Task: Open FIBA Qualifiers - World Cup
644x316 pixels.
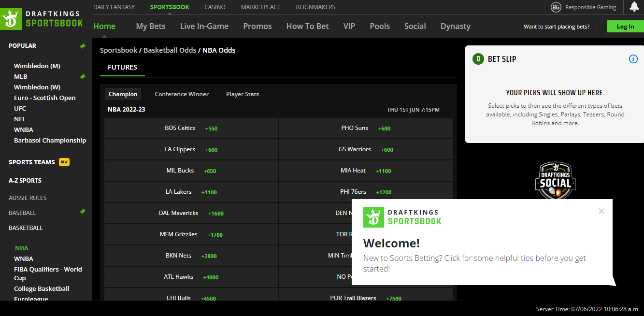Action: tap(48, 273)
